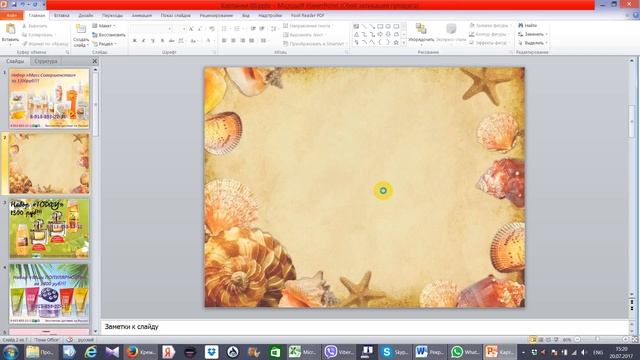This screenshot has width=640, height=360.
Task: Toggle text shadow formatting
Action: pos(162,41)
